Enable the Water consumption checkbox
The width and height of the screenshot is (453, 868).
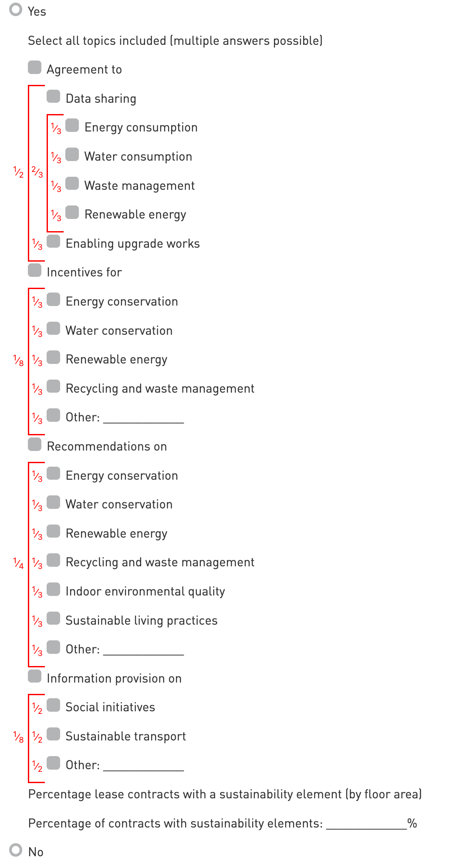point(72,155)
